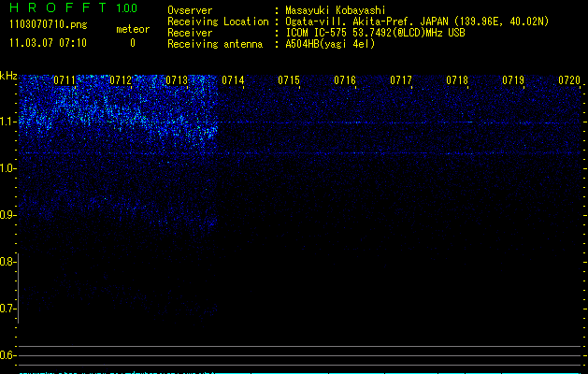Click the 0720 time marker

pyautogui.click(x=569, y=80)
